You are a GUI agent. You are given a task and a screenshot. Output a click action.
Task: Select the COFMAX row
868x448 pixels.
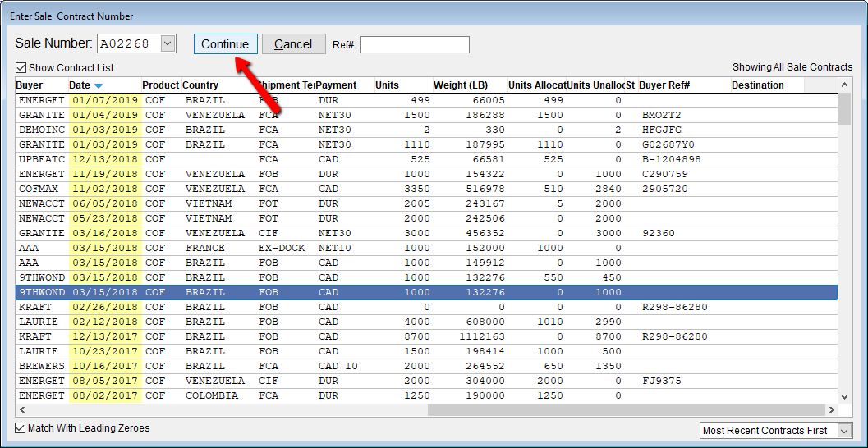point(426,189)
